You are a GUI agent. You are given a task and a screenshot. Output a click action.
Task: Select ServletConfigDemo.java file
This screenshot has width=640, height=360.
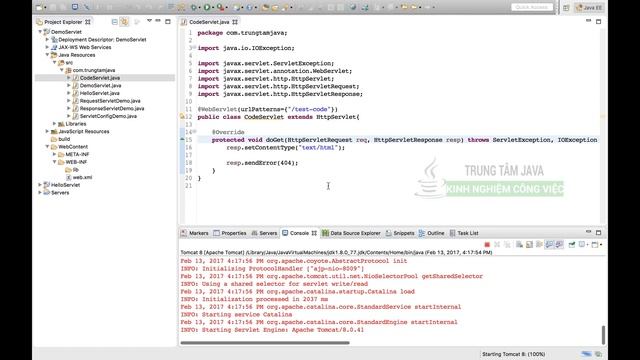click(108, 116)
